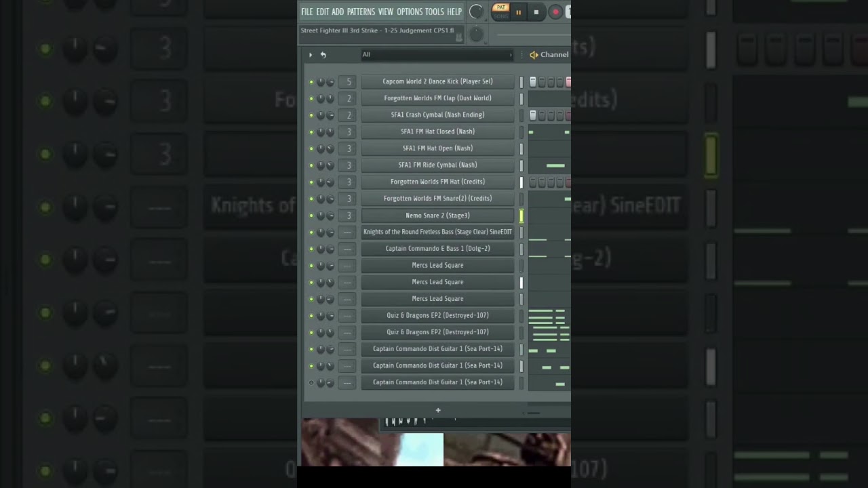Open the VIEW menu

click(x=386, y=12)
